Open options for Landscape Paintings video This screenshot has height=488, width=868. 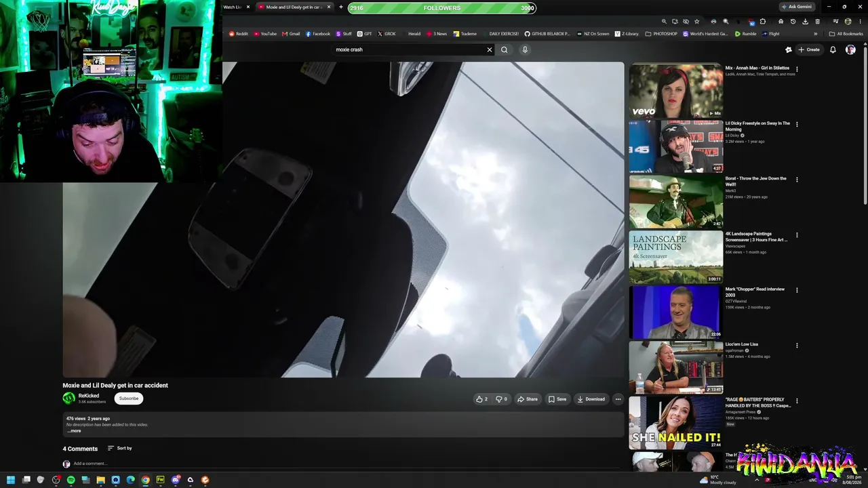[x=797, y=235]
